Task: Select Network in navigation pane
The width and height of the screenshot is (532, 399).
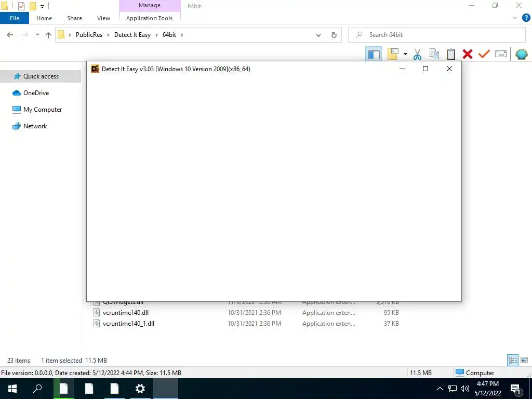Action: [35, 126]
